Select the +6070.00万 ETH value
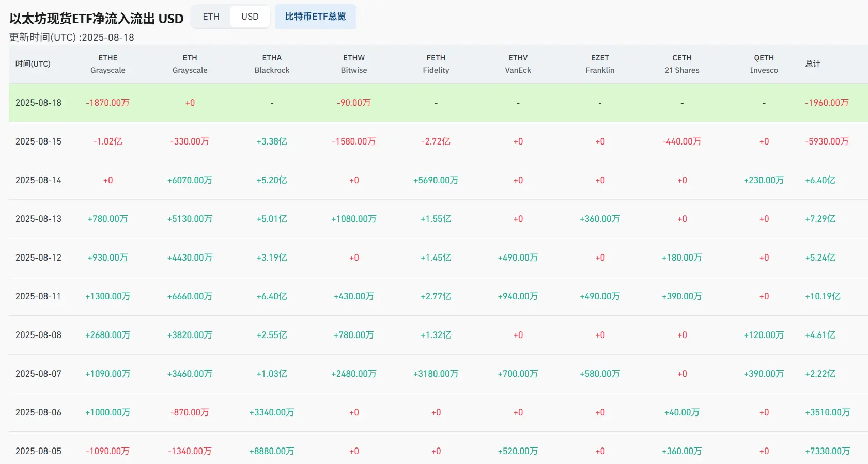The image size is (868, 464). point(190,180)
